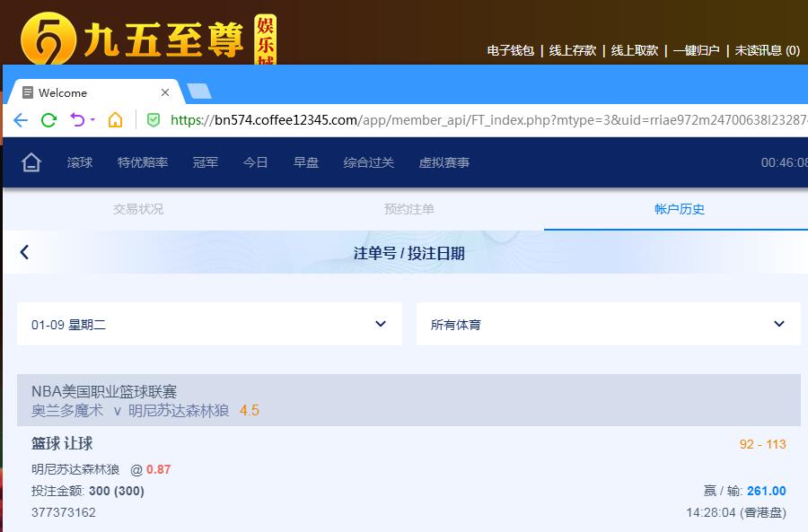This screenshot has height=532, width=808.
Task: Click the sportsbook home icon in navy bar
Action: 31,162
